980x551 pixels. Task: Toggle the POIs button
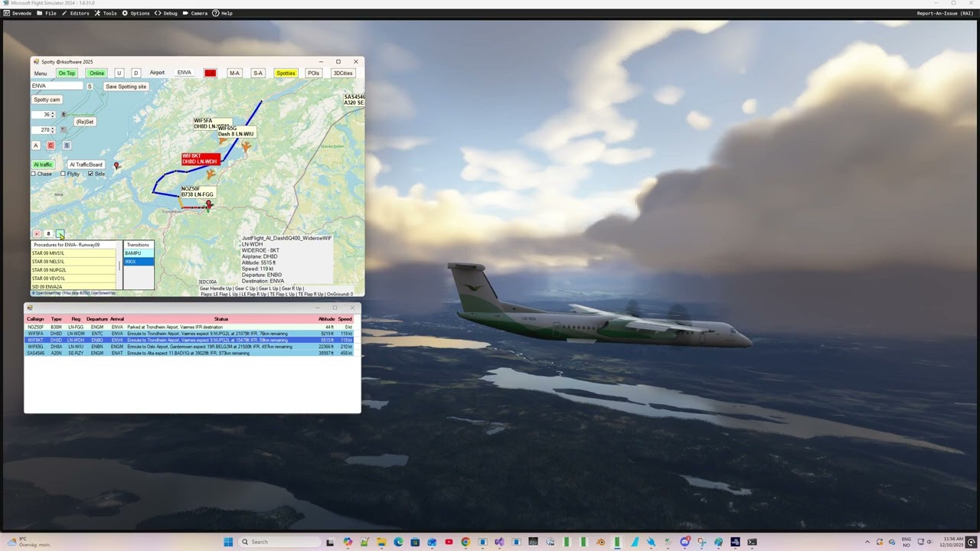pos(313,73)
